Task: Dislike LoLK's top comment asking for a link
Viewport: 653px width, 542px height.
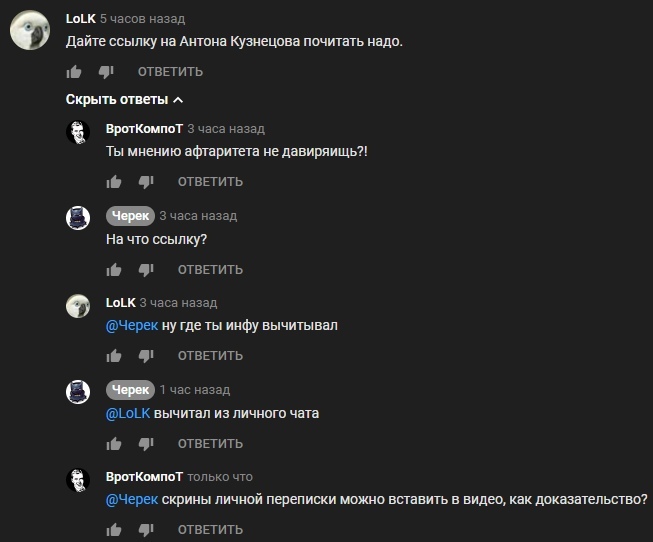Action: pyautogui.click(x=105, y=72)
